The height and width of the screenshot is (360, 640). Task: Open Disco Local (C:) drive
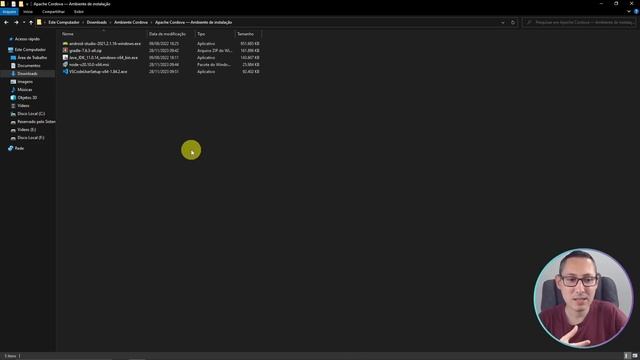pos(31,113)
